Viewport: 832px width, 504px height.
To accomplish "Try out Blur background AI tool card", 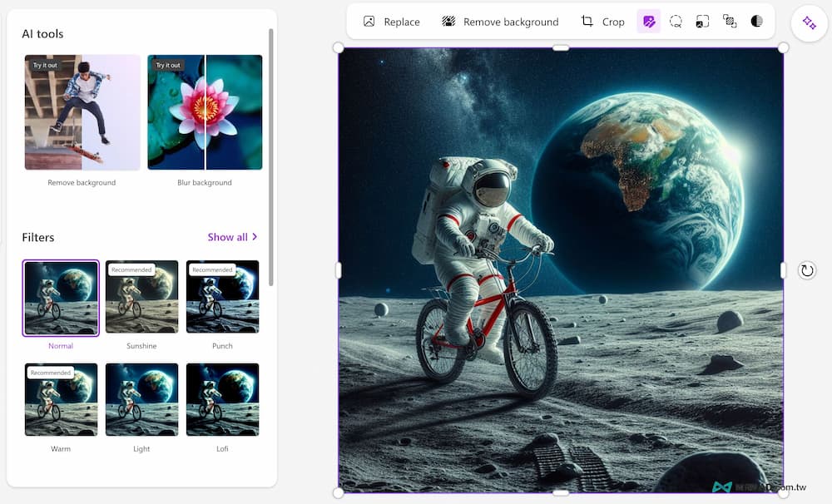I will [x=205, y=112].
